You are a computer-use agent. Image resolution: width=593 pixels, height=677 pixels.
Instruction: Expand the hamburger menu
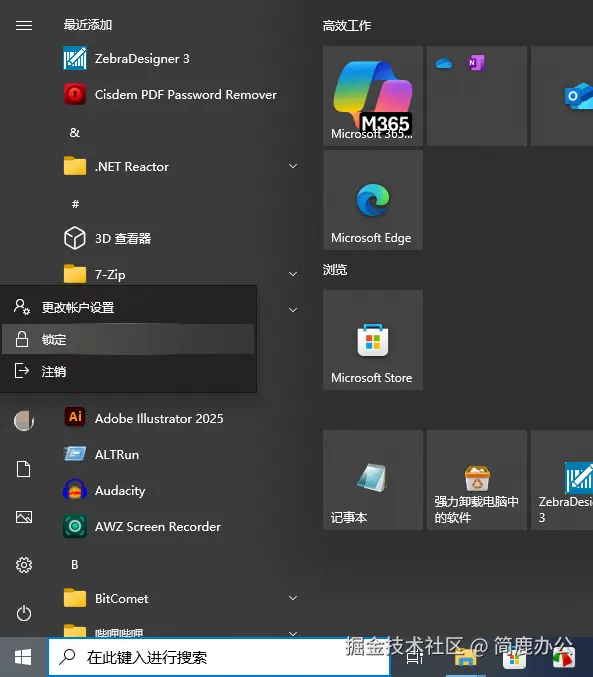(24, 25)
